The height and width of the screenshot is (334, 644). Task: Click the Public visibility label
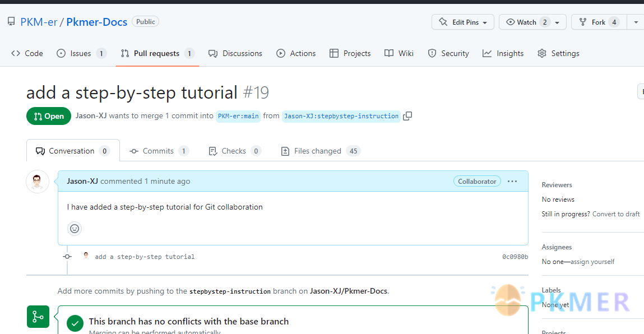coord(145,22)
